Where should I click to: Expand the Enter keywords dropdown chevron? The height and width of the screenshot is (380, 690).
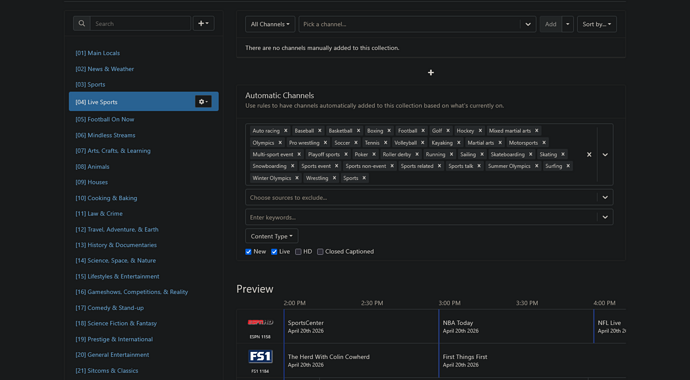click(x=605, y=217)
